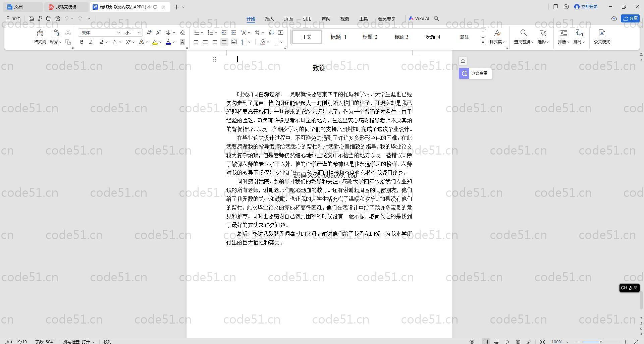Screen dimensions: 644x344
Task: Click the zoom in plus icon
Action: point(625,342)
